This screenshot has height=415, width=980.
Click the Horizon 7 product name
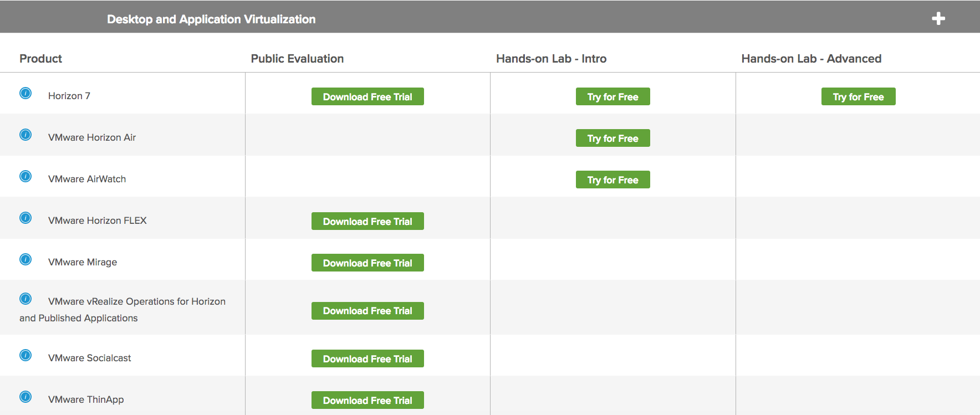pyautogui.click(x=69, y=96)
